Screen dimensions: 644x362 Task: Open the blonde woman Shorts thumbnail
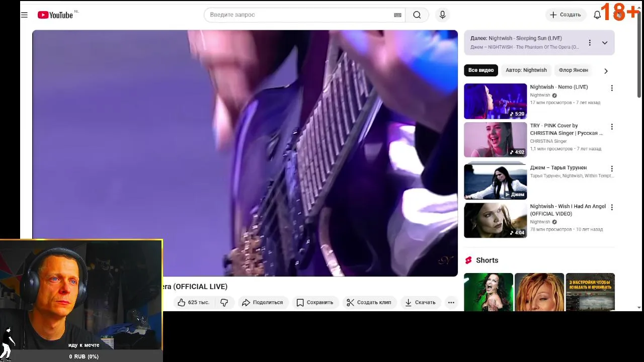tap(539, 292)
